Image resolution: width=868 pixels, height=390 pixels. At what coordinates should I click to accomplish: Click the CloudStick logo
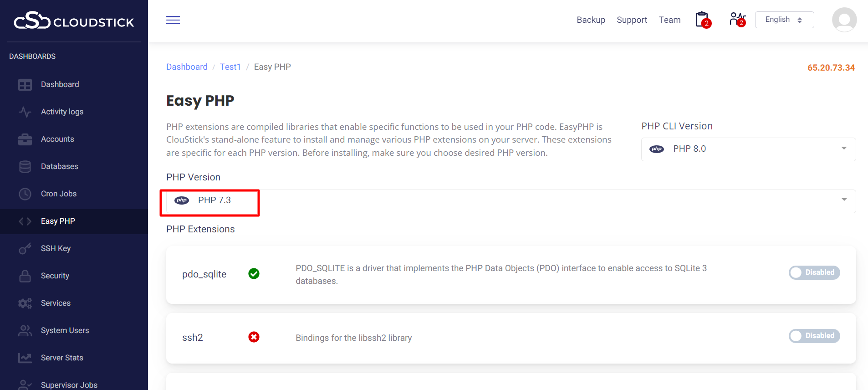[74, 21]
